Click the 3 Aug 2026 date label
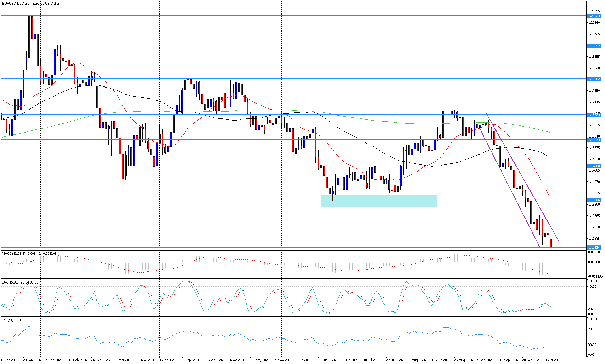Screen dimensions: 605x364 [x=417, y=360]
